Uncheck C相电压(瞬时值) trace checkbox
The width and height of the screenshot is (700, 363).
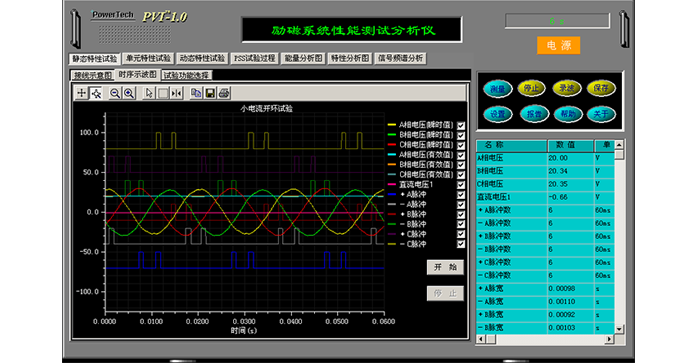point(461,145)
